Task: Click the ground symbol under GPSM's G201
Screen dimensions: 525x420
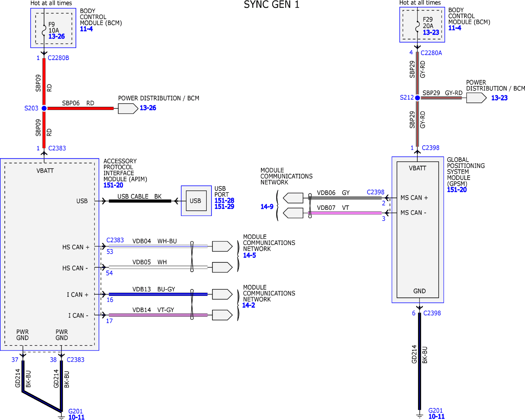Action: tap(420, 416)
